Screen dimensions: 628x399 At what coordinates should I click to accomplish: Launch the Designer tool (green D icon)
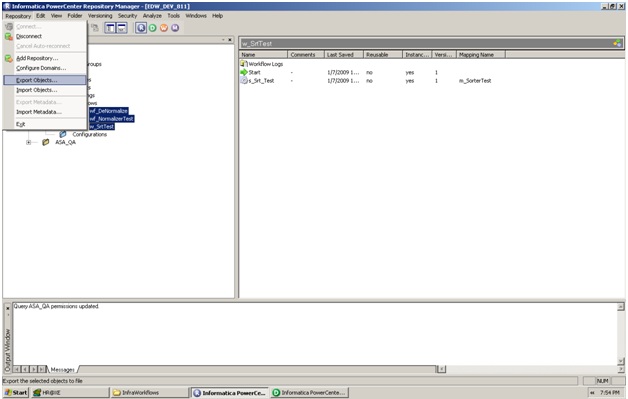pos(153,28)
